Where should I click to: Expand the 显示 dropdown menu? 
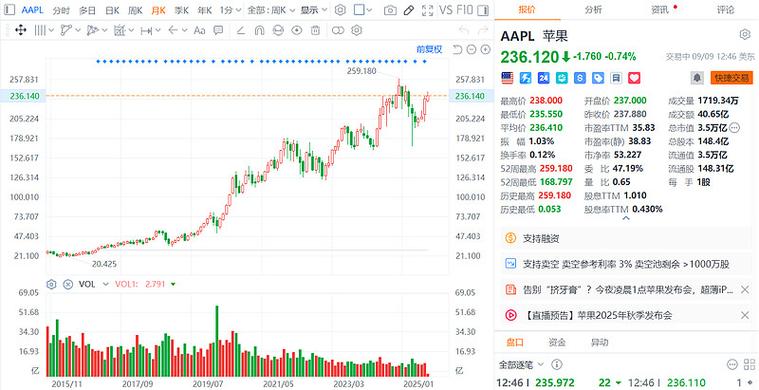pyautogui.click(x=314, y=10)
